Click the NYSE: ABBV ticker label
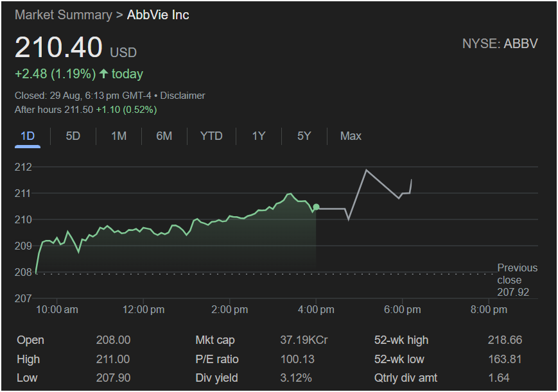The image size is (558, 392). pos(500,44)
